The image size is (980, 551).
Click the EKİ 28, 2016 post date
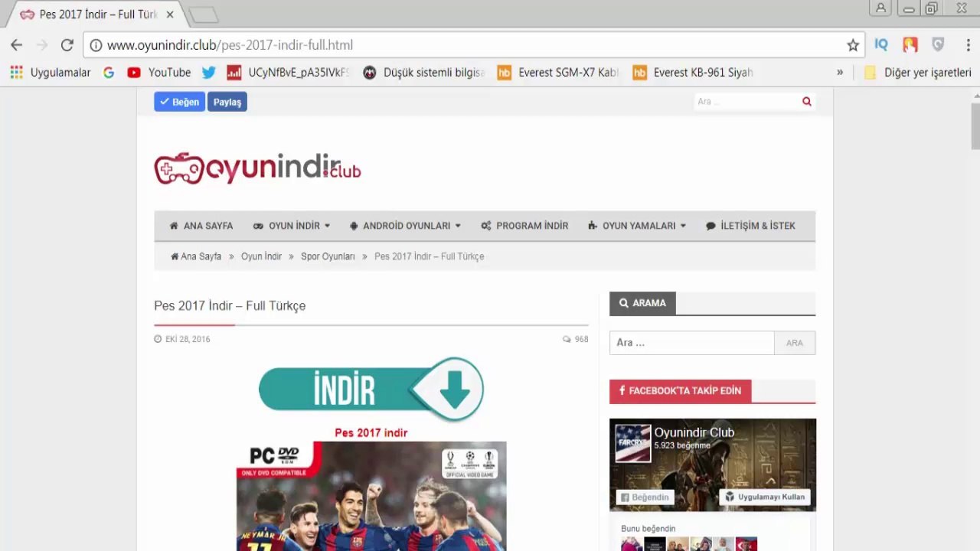[182, 339]
